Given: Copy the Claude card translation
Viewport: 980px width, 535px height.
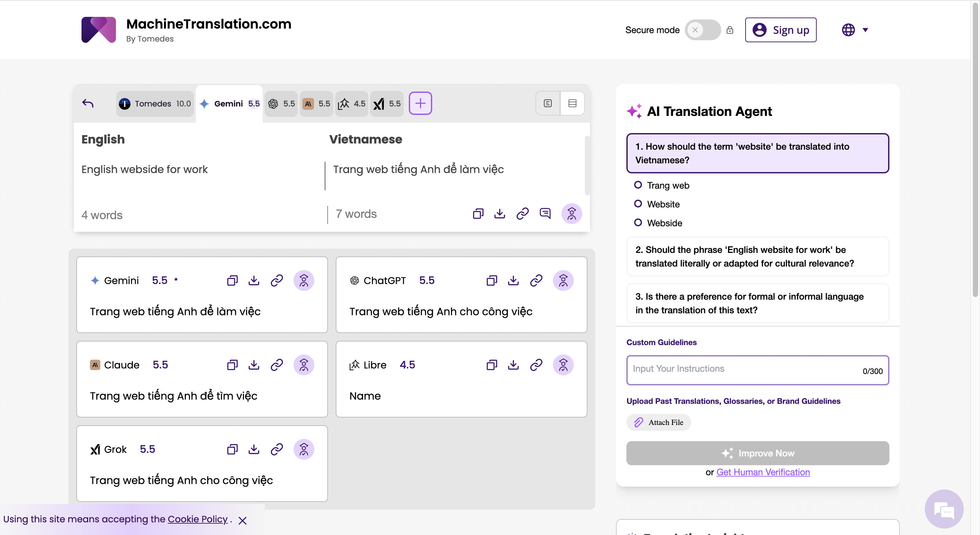Looking at the screenshot, I should click(232, 365).
